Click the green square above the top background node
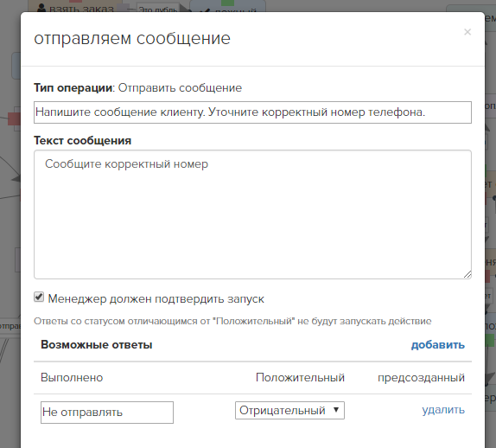This screenshot has height=448, width=496. pyautogui.click(x=227, y=3)
